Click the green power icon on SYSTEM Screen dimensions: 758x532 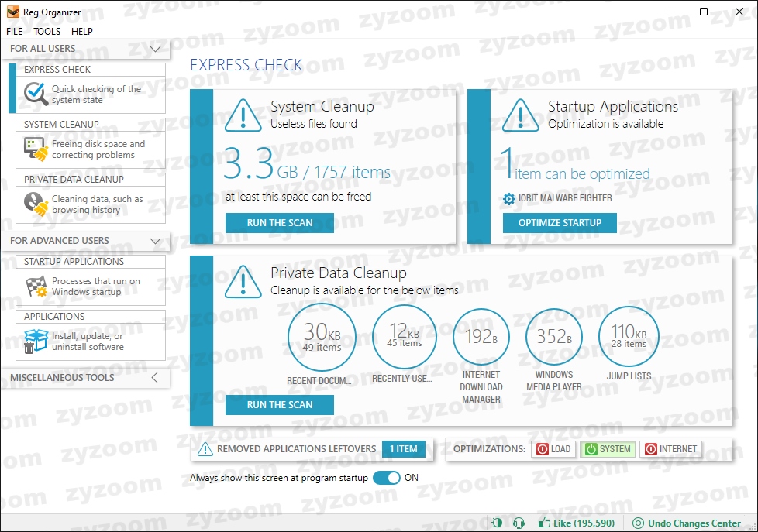(x=591, y=449)
